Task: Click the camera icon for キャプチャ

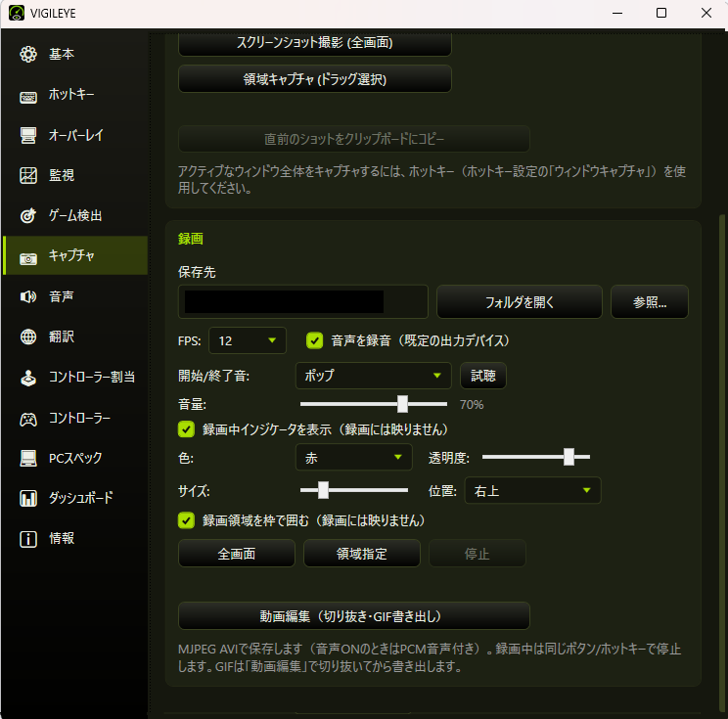Action: tap(28, 258)
